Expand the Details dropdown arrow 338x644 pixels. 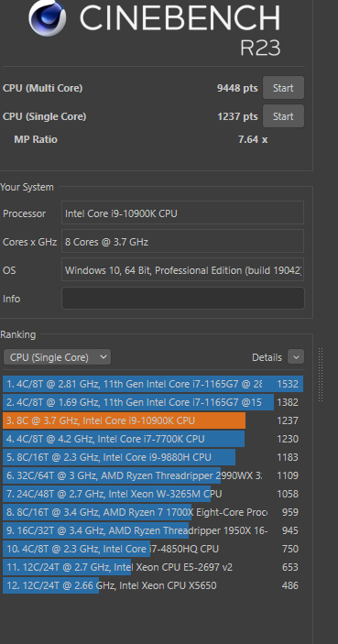point(296,357)
